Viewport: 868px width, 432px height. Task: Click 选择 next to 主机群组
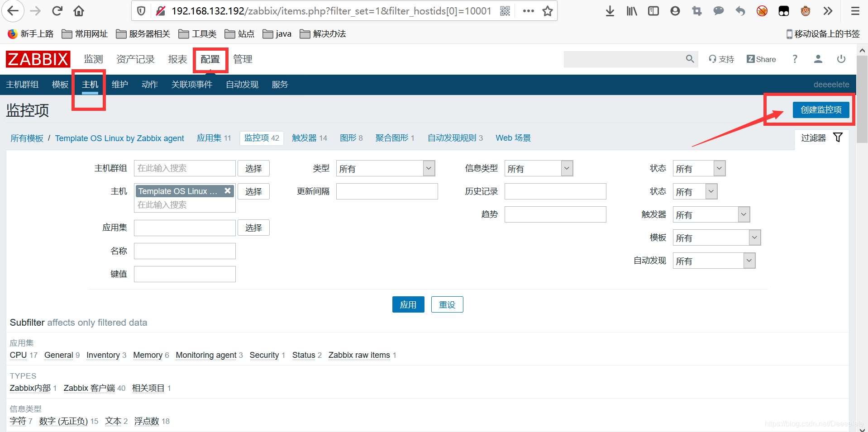coord(253,168)
